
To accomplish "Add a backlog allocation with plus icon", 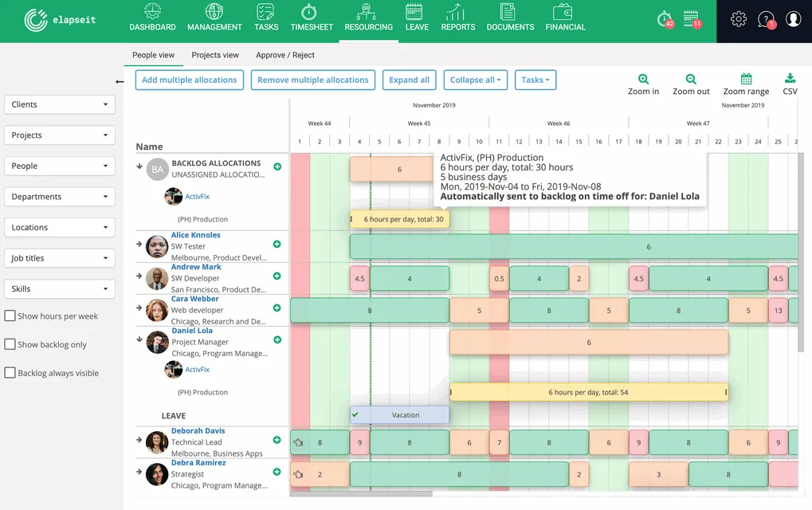I will (277, 167).
